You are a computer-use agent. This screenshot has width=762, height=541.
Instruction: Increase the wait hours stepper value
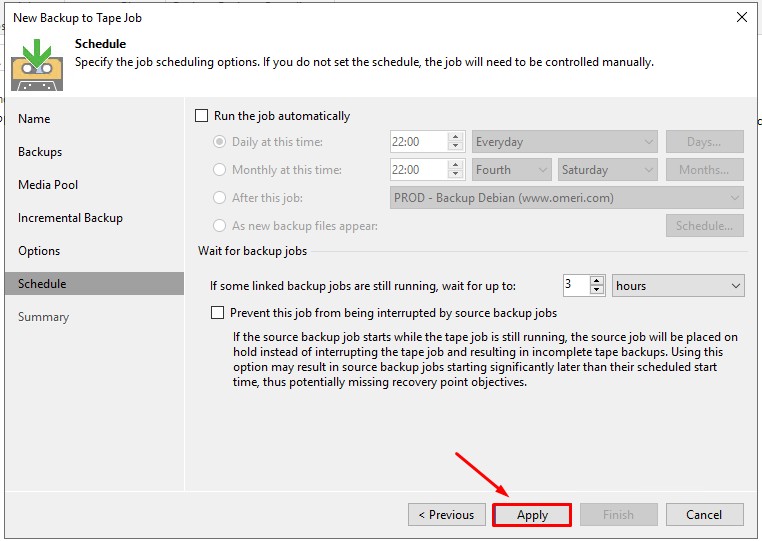click(597, 281)
